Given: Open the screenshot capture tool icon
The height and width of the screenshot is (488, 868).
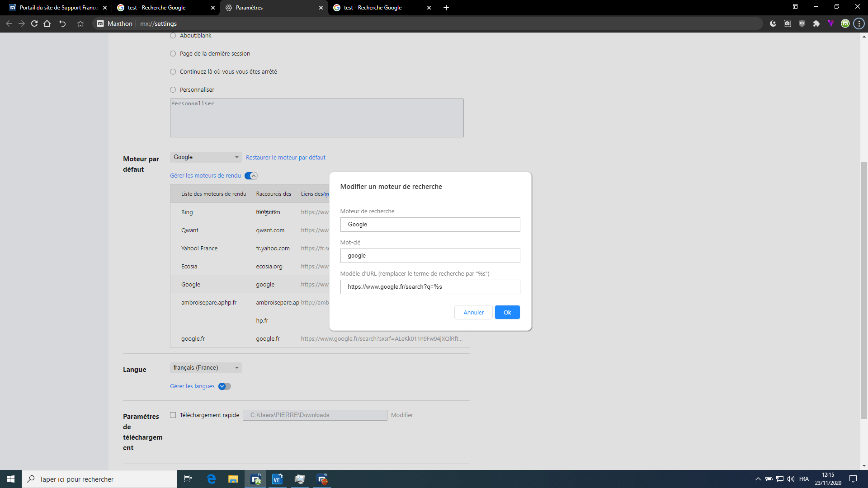Looking at the screenshot, I should point(788,23).
